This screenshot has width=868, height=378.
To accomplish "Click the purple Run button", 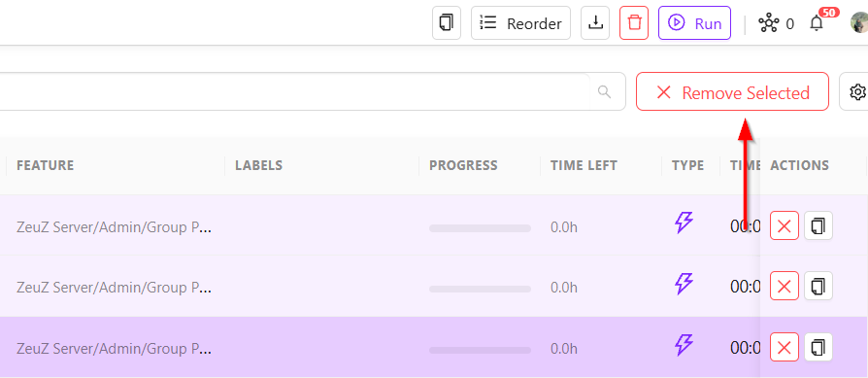I will click(x=695, y=23).
